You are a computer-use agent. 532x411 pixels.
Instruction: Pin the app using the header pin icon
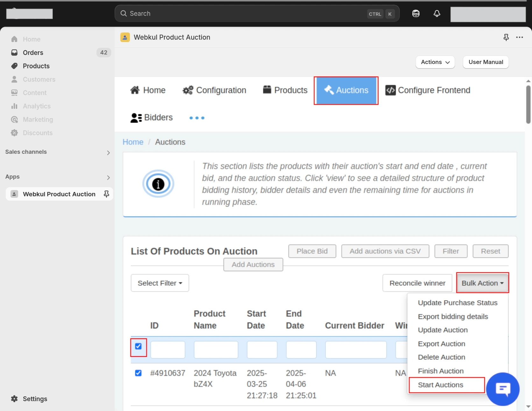pyautogui.click(x=506, y=38)
